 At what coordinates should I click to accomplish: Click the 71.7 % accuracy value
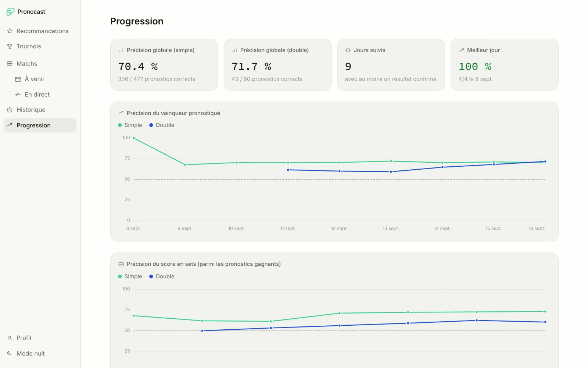click(251, 67)
